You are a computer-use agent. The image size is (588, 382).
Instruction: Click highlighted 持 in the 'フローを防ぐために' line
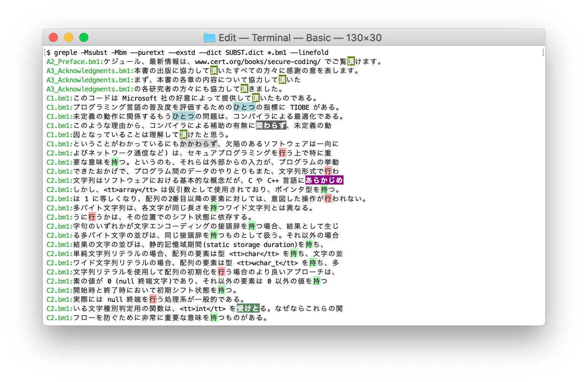click(x=214, y=318)
